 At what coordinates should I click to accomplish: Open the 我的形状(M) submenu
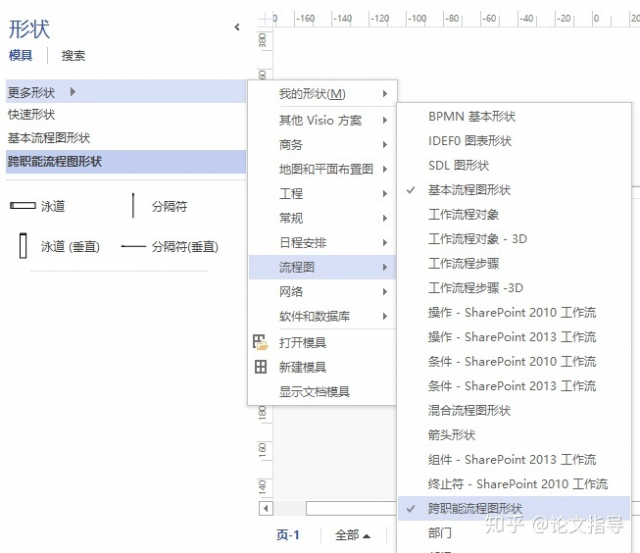pyautogui.click(x=322, y=94)
